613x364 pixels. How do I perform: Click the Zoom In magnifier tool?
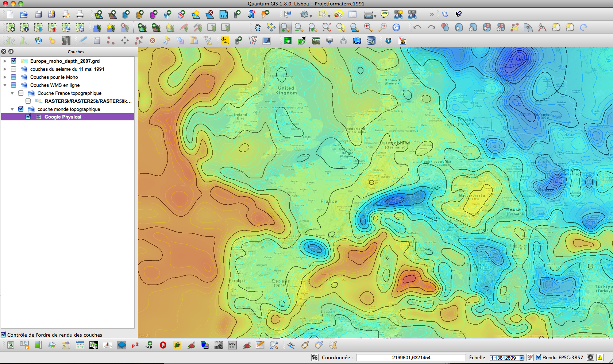(x=285, y=28)
